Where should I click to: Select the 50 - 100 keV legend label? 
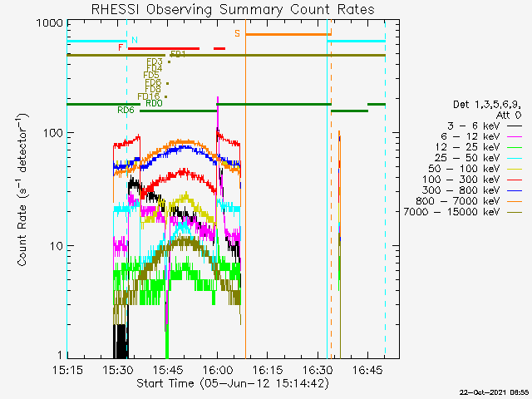point(464,169)
